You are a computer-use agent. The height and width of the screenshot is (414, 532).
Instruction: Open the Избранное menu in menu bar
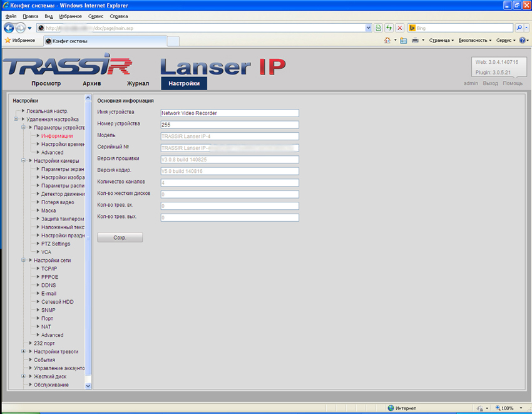tap(70, 16)
